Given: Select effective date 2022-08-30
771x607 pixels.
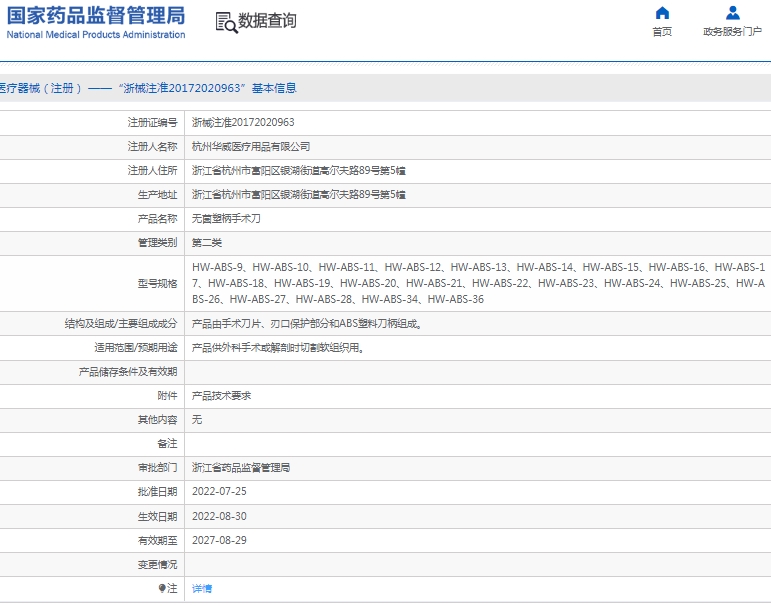Looking at the screenshot, I should click(219, 516).
